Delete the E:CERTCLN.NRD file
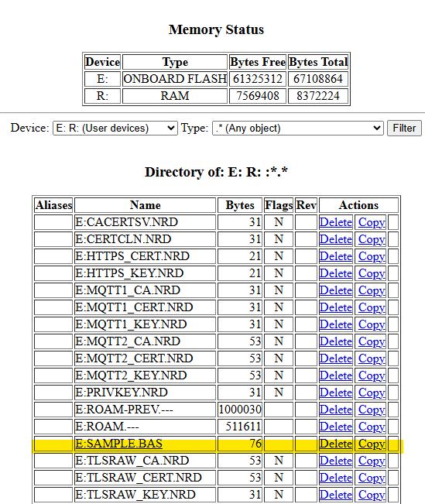This screenshot has width=425, height=504. click(336, 239)
